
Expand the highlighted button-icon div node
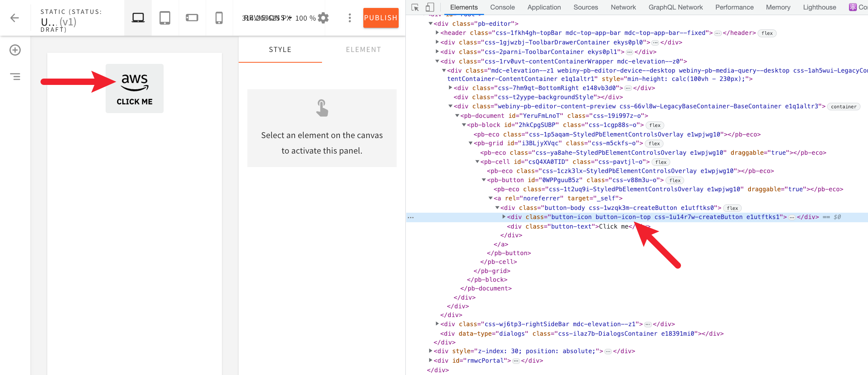[504, 217]
